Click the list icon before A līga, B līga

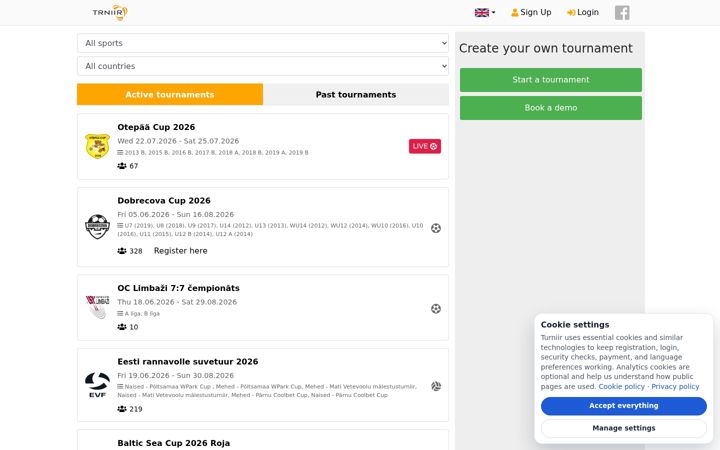120,314
